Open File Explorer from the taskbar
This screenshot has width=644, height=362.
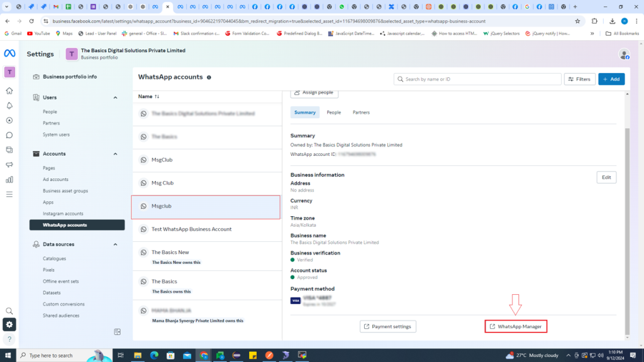(138, 356)
